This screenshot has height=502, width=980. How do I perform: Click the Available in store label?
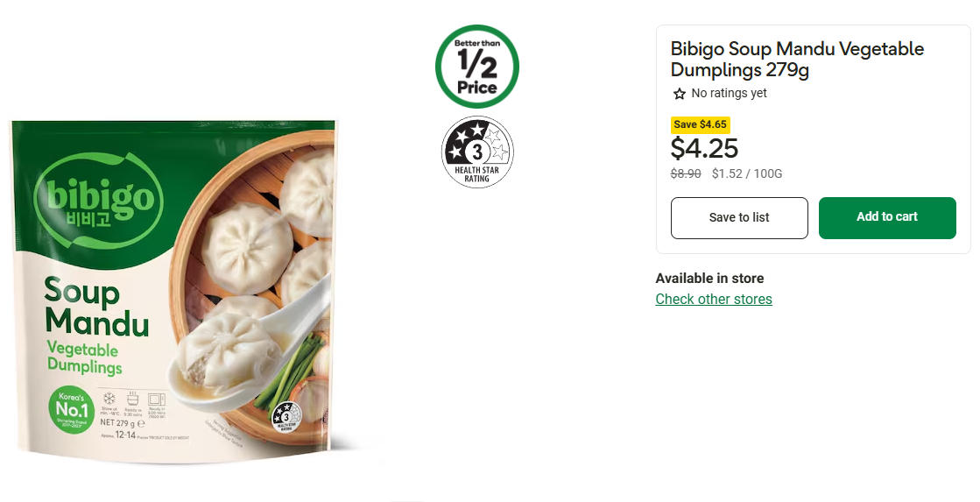(x=709, y=278)
